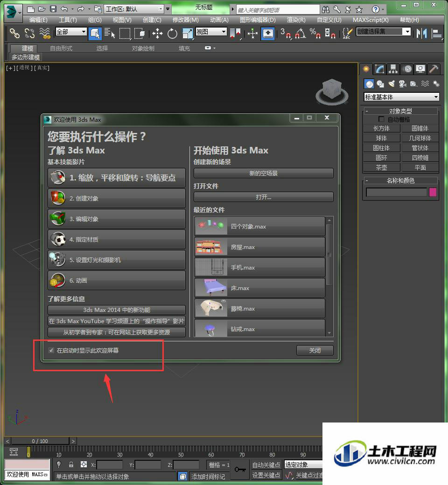Image resolution: width=448 pixels, height=485 pixels.
Task: Select the Space Warps category icon
Action: pos(425,84)
